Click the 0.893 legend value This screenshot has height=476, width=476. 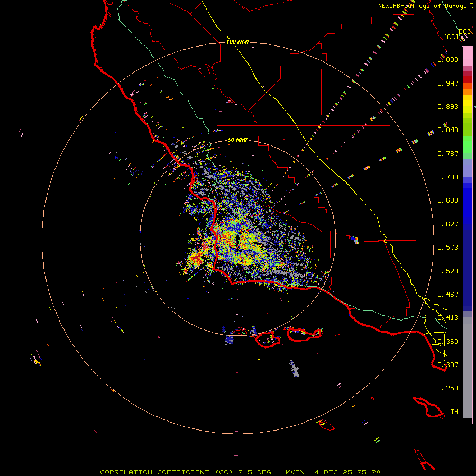tap(448, 106)
